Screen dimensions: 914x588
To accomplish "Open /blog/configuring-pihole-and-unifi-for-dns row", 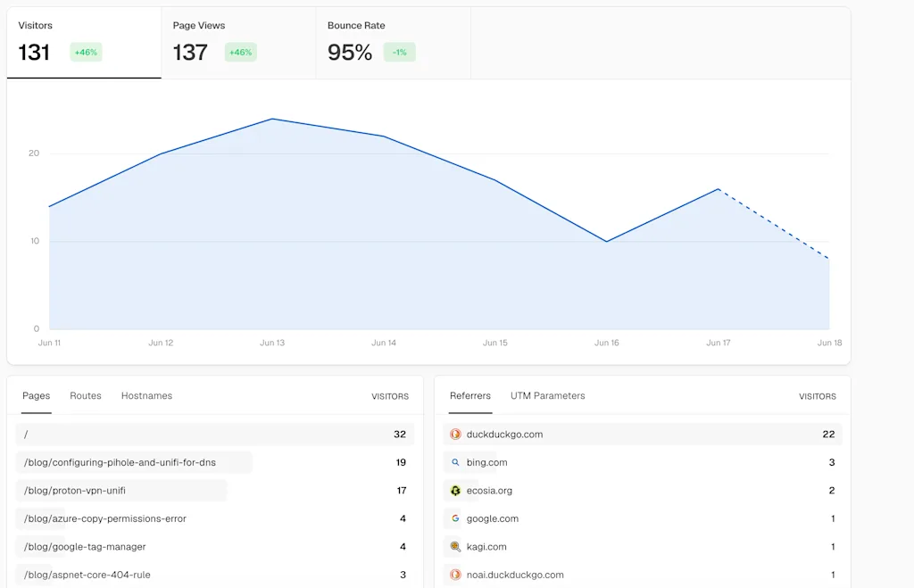I will click(x=215, y=462).
